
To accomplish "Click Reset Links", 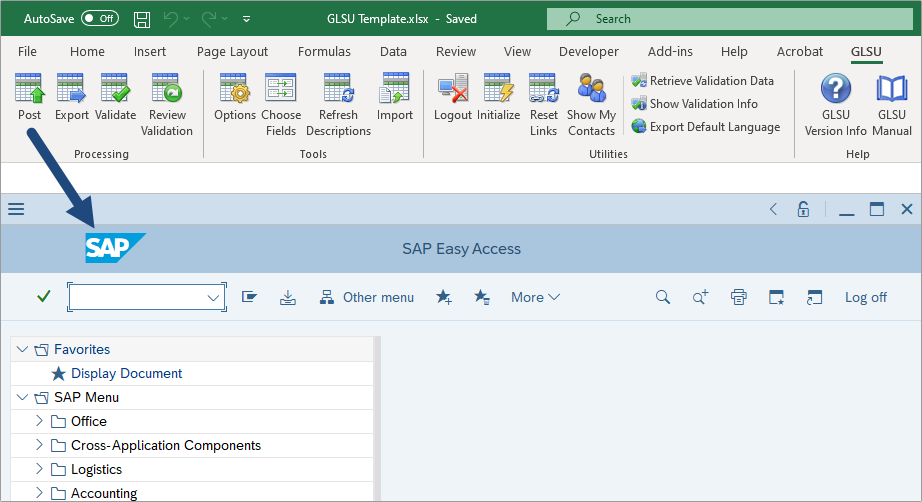I will pos(543,105).
